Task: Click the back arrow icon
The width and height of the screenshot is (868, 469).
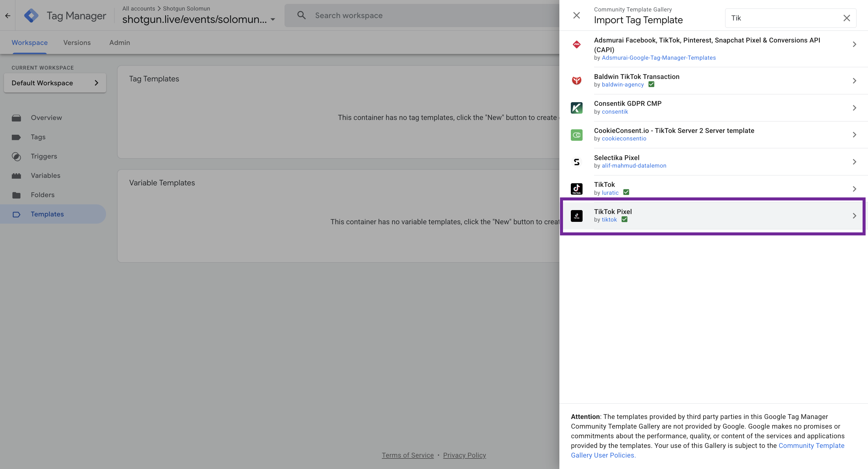Action: pyautogui.click(x=8, y=15)
